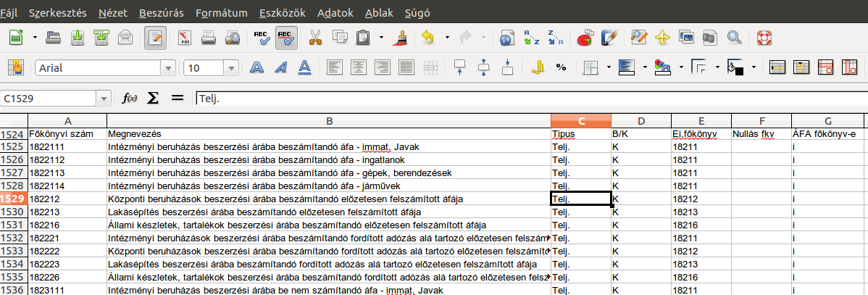This screenshot has height=295, width=868.
Task: Apply the percent number format
Action: tap(562, 68)
